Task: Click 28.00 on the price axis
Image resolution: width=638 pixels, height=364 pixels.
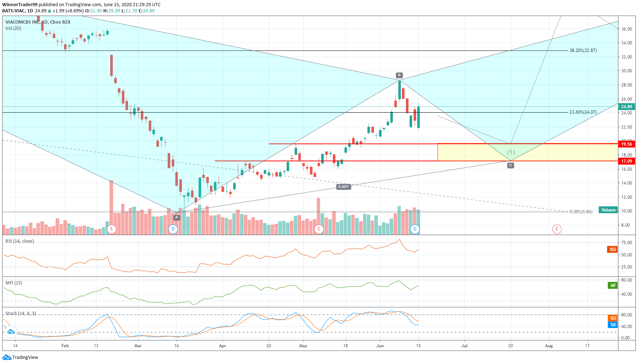Action: point(627,85)
